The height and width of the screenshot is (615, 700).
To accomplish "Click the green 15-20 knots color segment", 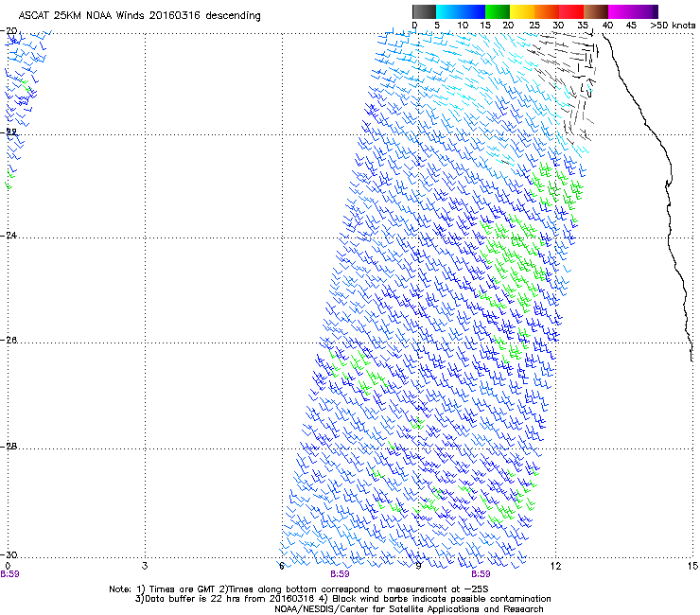I will click(x=498, y=11).
